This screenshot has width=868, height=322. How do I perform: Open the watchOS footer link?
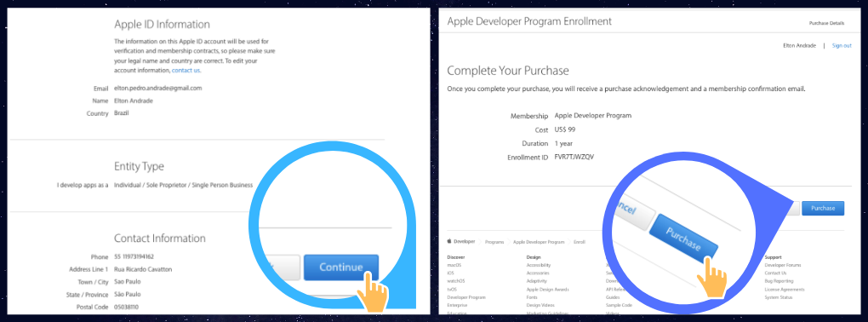tap(455, 281)
